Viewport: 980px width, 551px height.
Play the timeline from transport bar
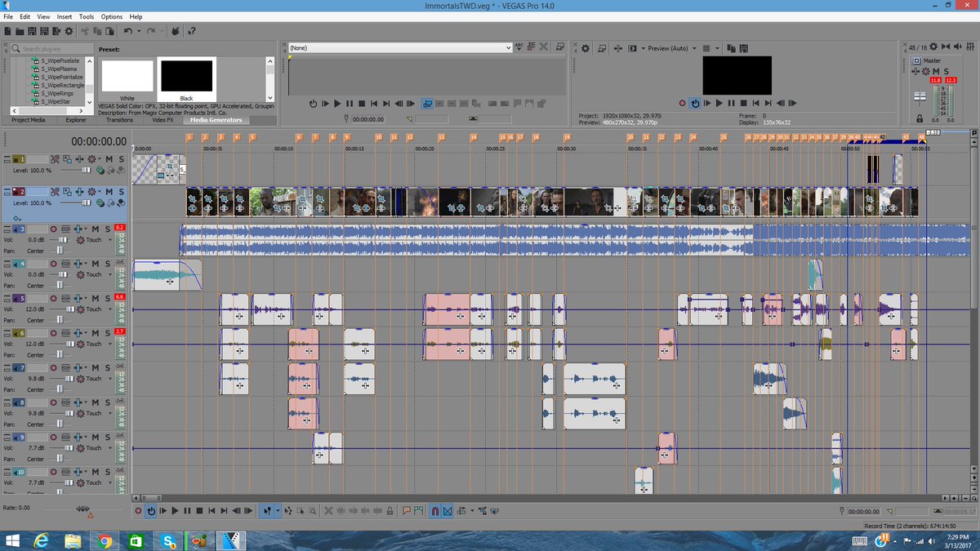(x=175, y=511)
